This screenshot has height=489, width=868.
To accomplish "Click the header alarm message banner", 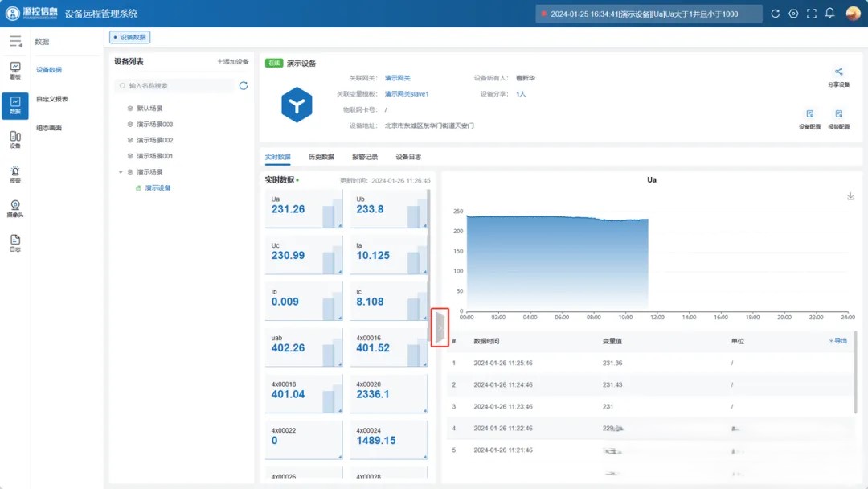I will click(649, 14).
